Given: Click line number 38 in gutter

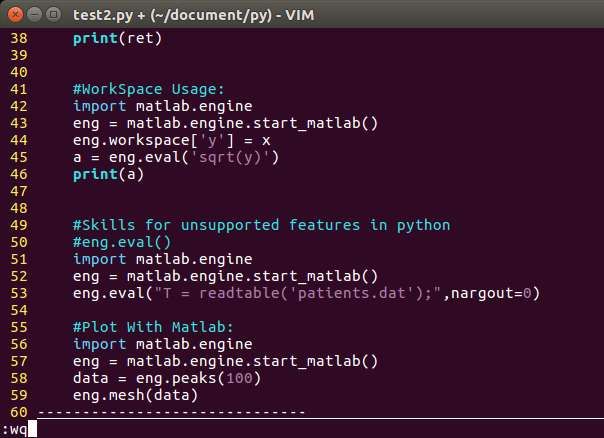Looking at the screenshot, I should click(19, 38).
